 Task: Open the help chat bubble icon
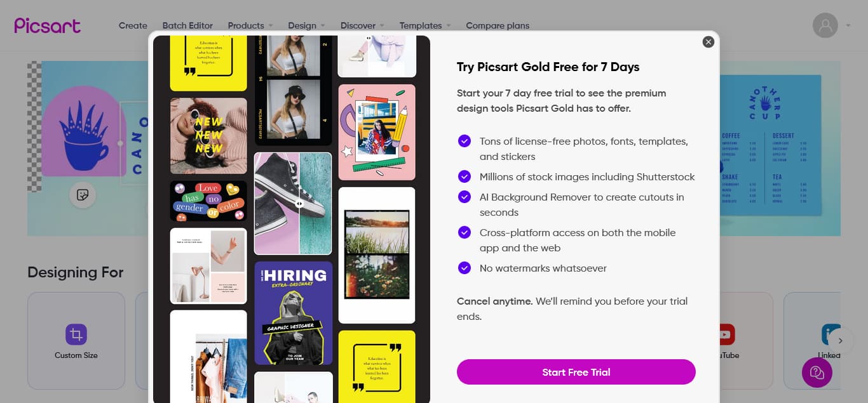[x=817, y=373]
